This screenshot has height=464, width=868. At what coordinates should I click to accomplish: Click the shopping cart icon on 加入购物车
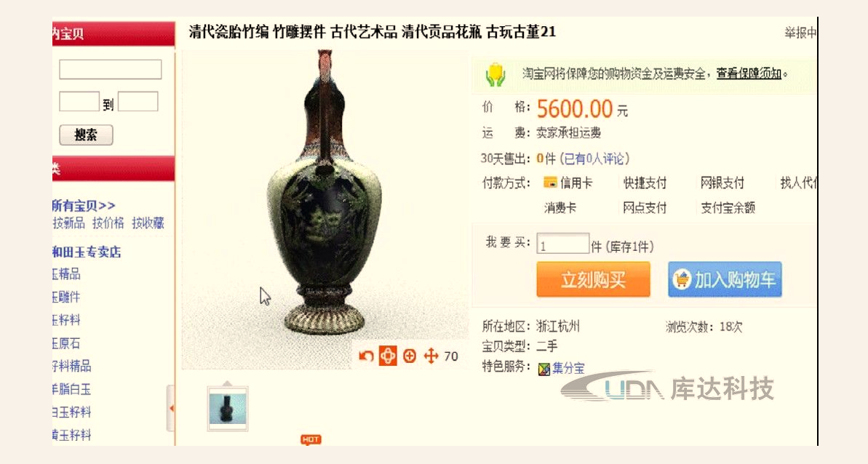682,279
